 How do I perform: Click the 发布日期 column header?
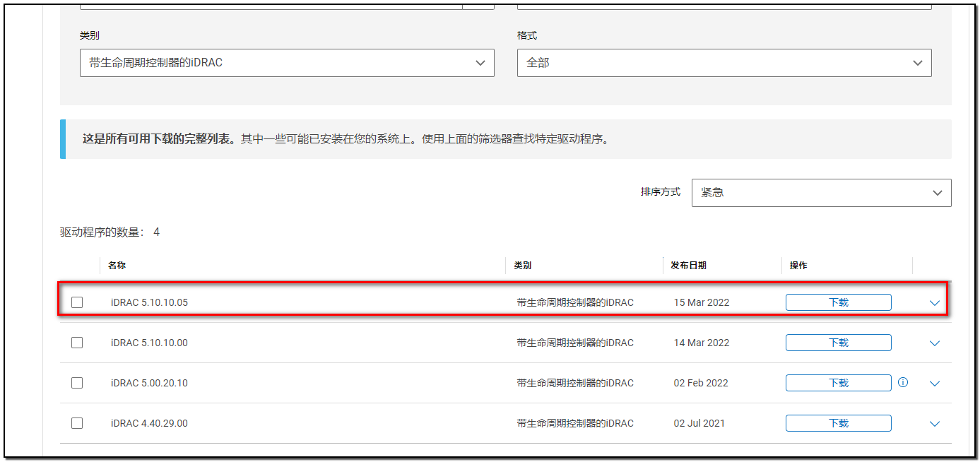687,265
